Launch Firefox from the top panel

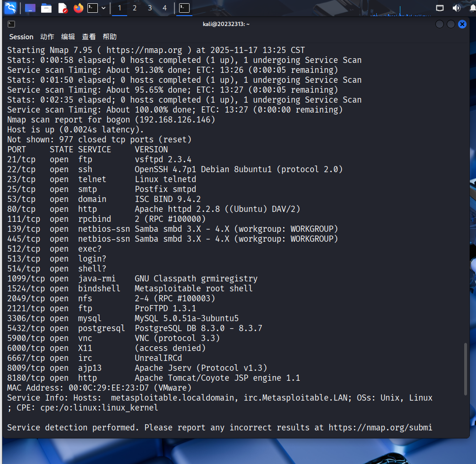coord(78,8)
